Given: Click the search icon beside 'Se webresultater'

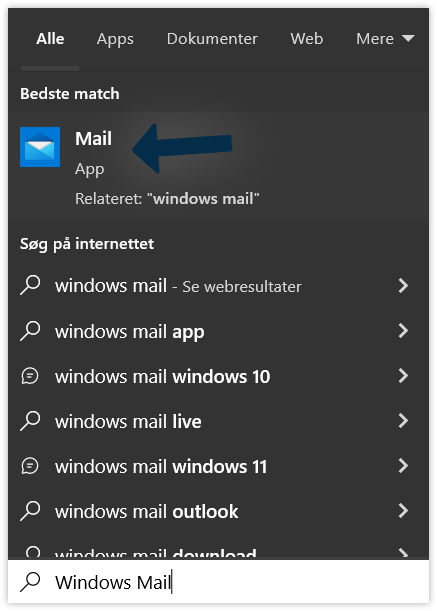Looking at the screenshot, I should point(30,286).
